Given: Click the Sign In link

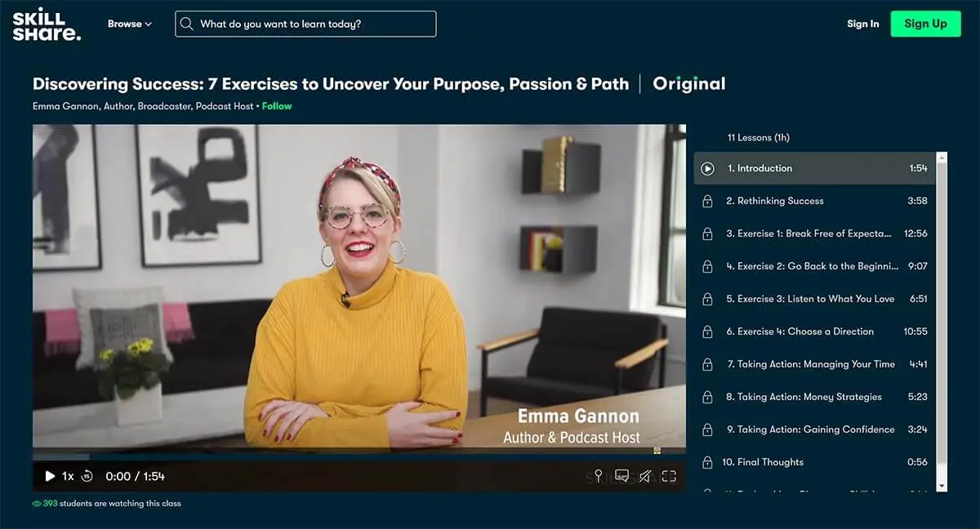Looking at the screenshot, I should pos(862,24).
